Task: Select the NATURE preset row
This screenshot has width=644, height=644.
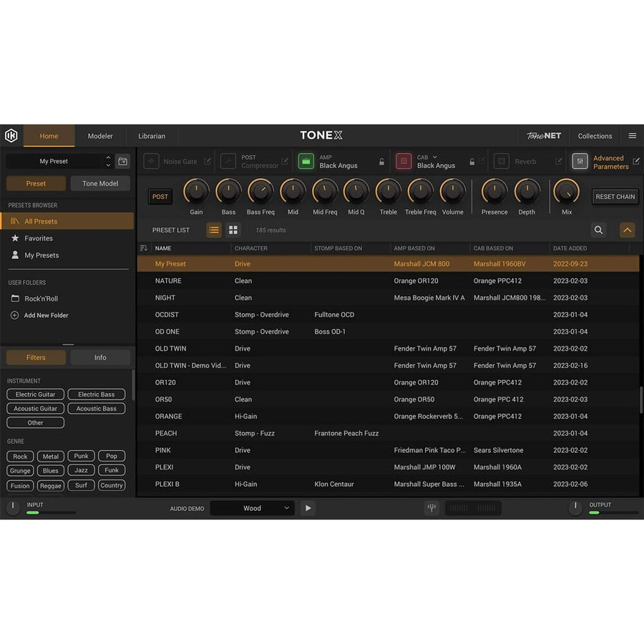Action: pyautogui.click(x=388, y=281)
